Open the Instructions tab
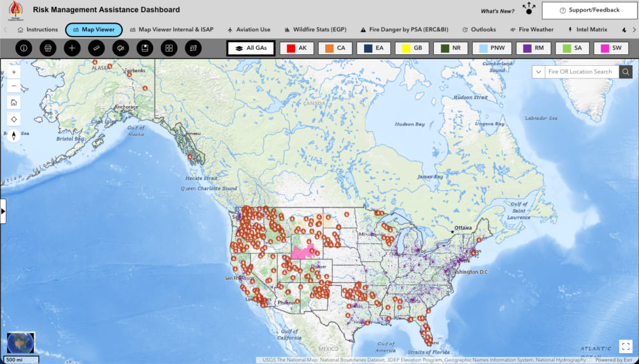The width and height of the screenshot is (639, 364). click(x=38, y=30)
